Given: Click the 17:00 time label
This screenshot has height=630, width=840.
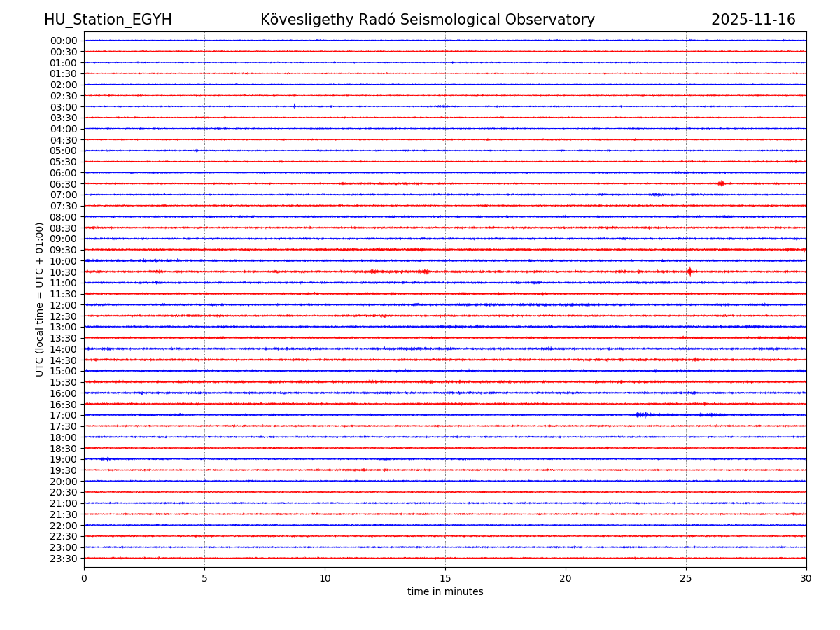Looking at the screenshot, I should pos(64,415).
